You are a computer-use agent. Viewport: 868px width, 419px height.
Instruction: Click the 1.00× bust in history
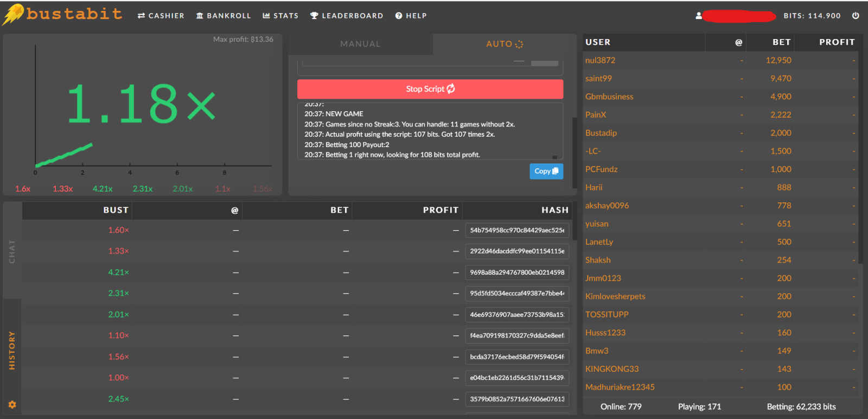pos(118,378)
